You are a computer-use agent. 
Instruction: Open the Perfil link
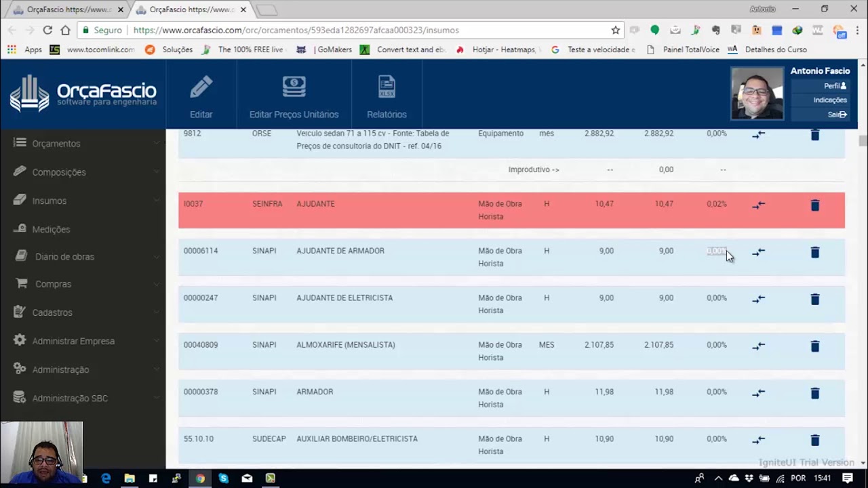pyautogui.click(x=835, y=86)
